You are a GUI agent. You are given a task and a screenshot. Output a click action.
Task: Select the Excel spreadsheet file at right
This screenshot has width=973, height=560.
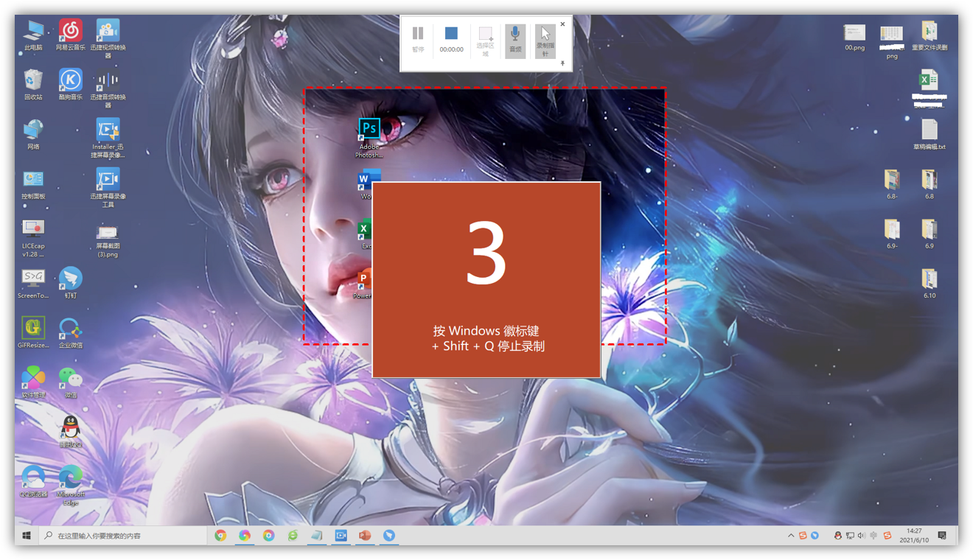[929, 89]
